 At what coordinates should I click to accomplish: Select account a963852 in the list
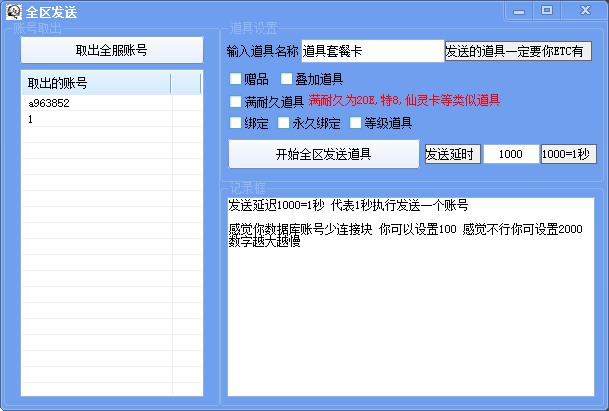(x=49, y=103)
